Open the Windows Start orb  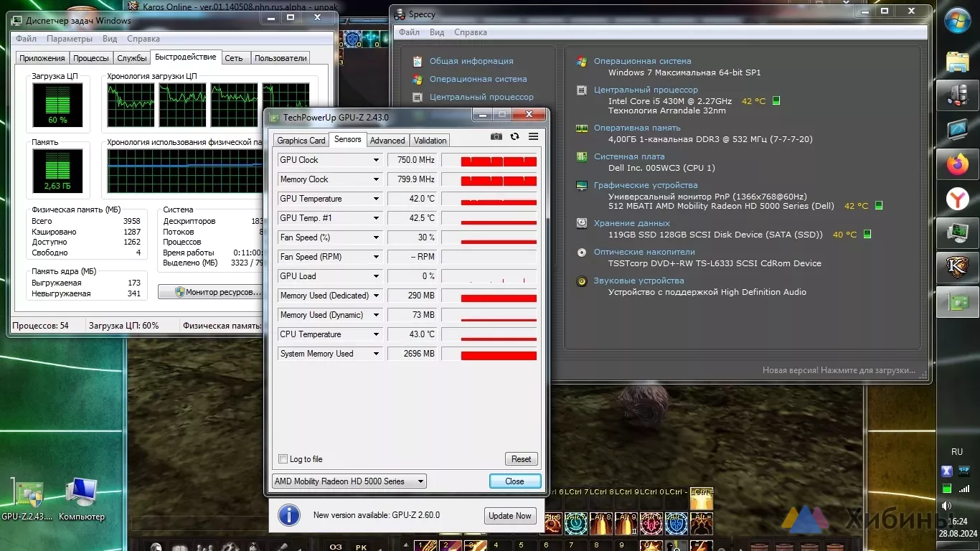pos(958,21)
